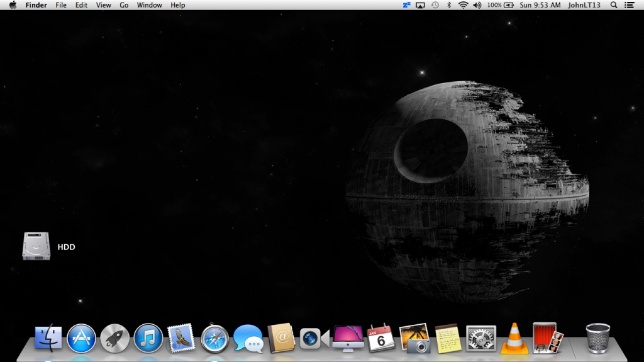Image resolution: width=644 pixels, height=362 pixels.
Task: Launch iTunes from the Dock
Action: (x=148, y=338)
